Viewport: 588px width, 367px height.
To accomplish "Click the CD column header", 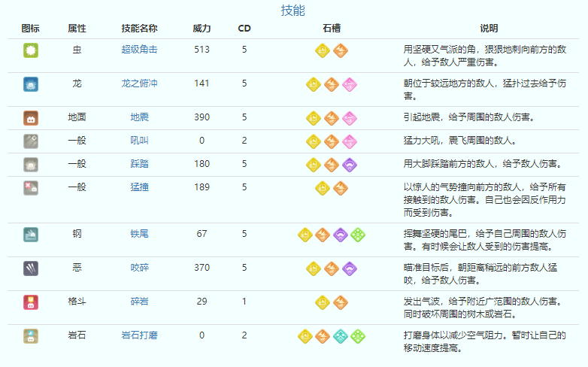I will coord(244,29).
